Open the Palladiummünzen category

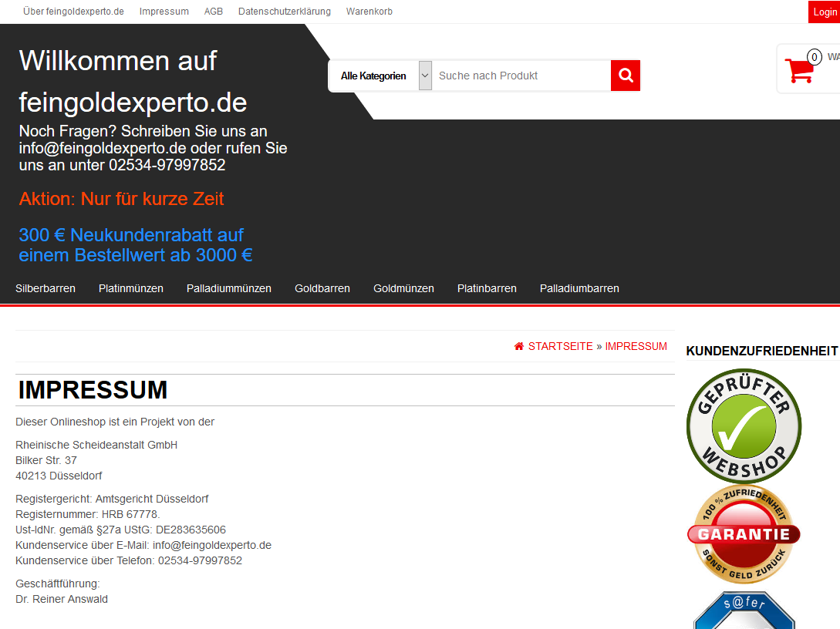tap(229, 288)
